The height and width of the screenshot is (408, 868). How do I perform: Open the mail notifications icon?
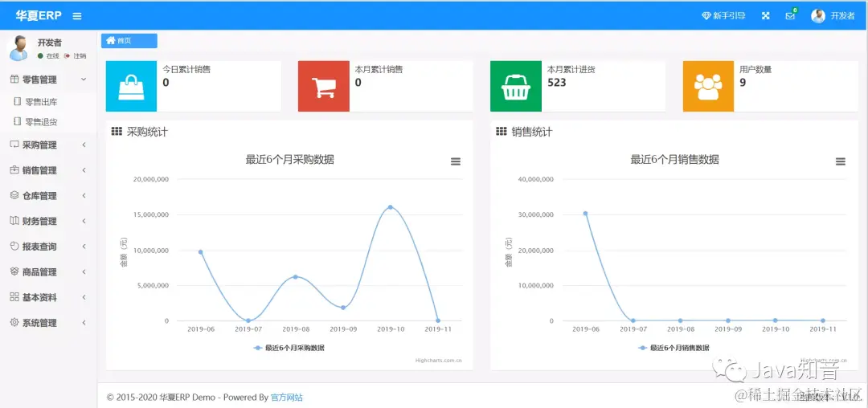tap(791, 15)
